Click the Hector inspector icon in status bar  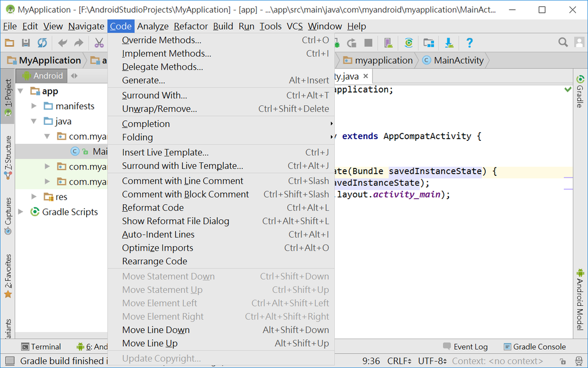coord(579,361)
